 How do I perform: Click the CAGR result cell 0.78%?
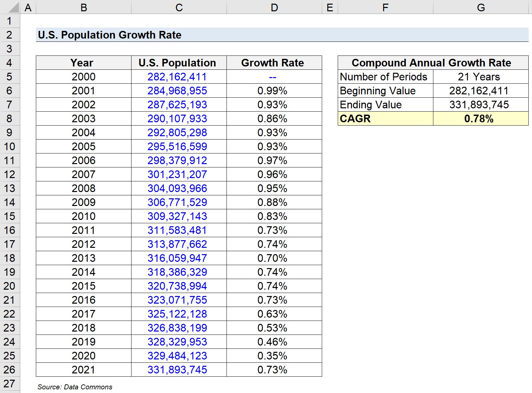[481, 119]
